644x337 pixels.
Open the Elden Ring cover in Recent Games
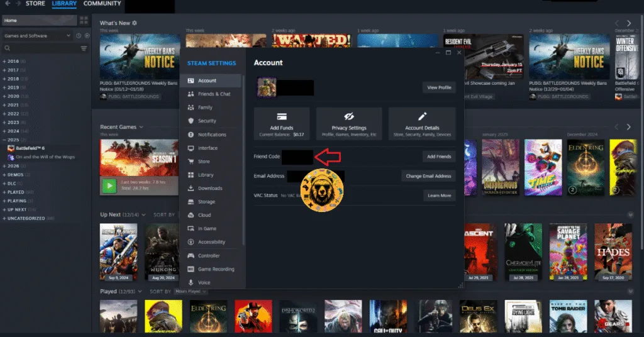pos(586,167)
